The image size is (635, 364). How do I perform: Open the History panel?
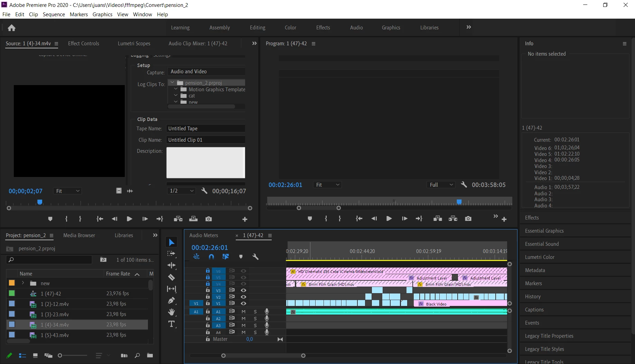click(533, 297)
